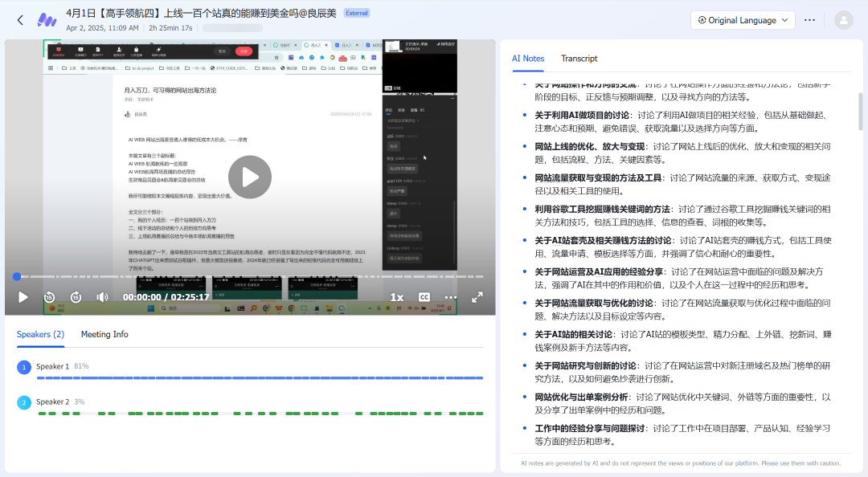Mute the video volume
Image resolution: width=868 pixels, height=477 pixels.
coord(102,297)
